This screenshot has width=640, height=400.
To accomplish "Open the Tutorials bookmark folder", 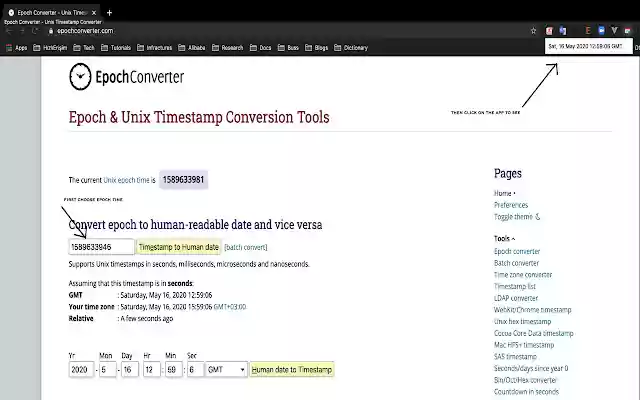I will 116,48.
